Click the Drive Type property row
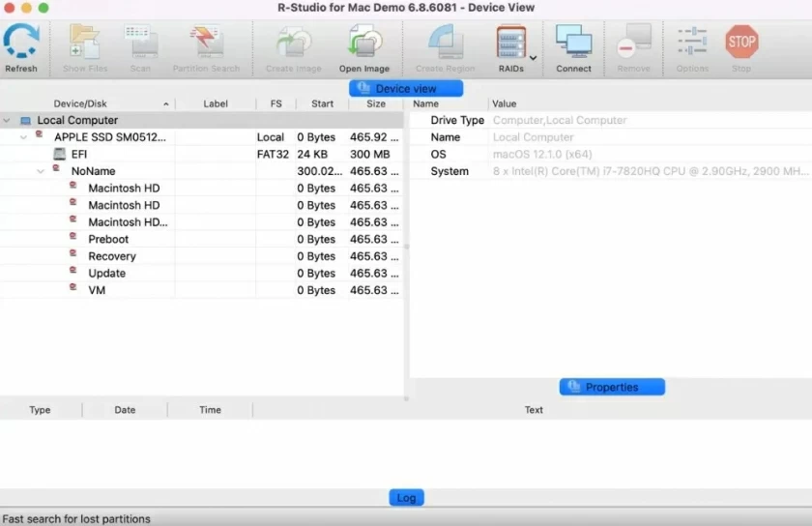The width and height of the screenshot is (812, 526). [611, 120]
